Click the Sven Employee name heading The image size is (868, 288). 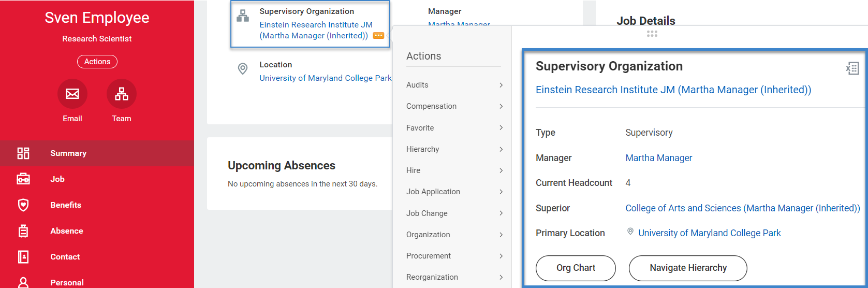coord(97,18)
